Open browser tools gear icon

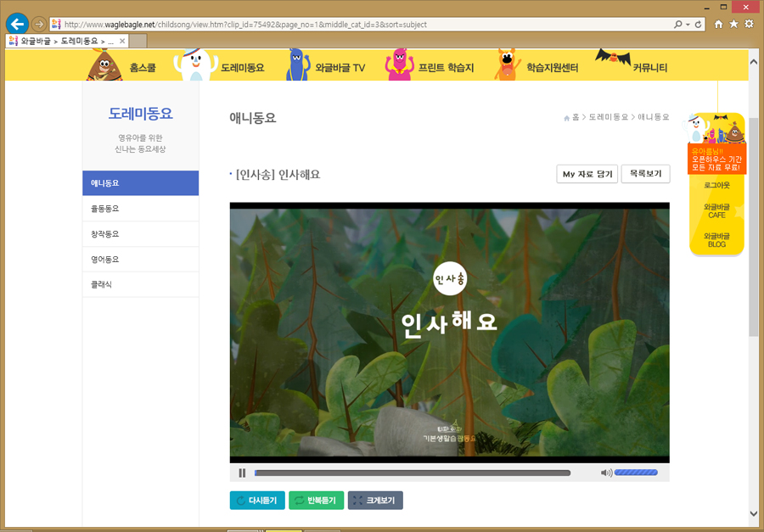pyautogui.click(x=749, y=24)
